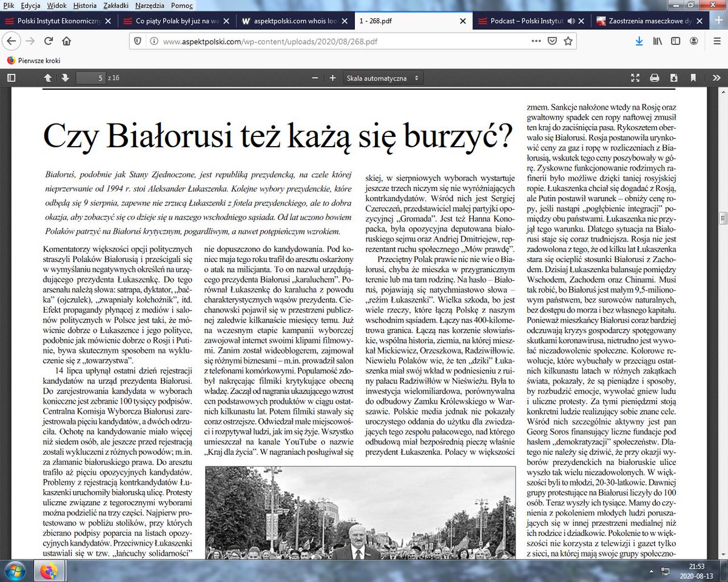Switch to Zaostrzenia maseczkowe tab
This screenshot has width=728, height=582.
[649, 21]
